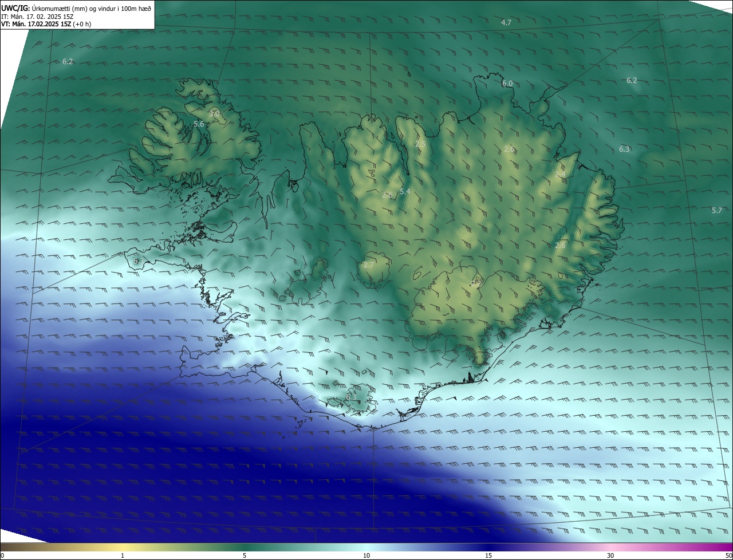Viewport: 733px width, 560px height.
Task: Click the 6.3 value off the east coast
Action: (x=624, y=149)
